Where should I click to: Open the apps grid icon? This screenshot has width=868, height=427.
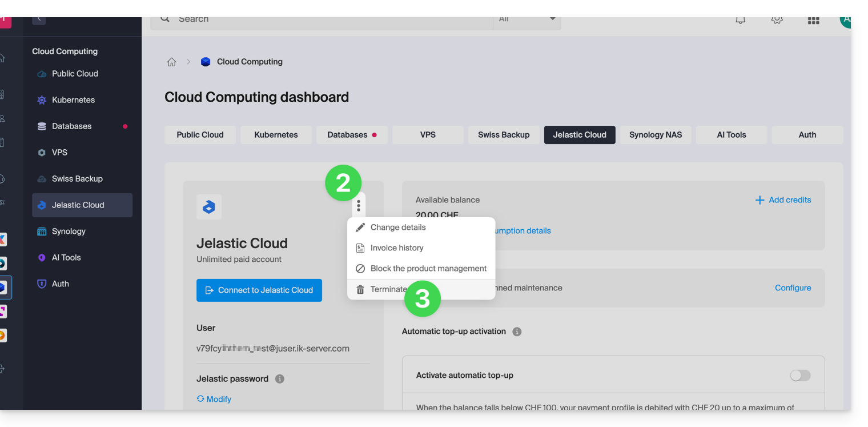(x=813, y=21)
